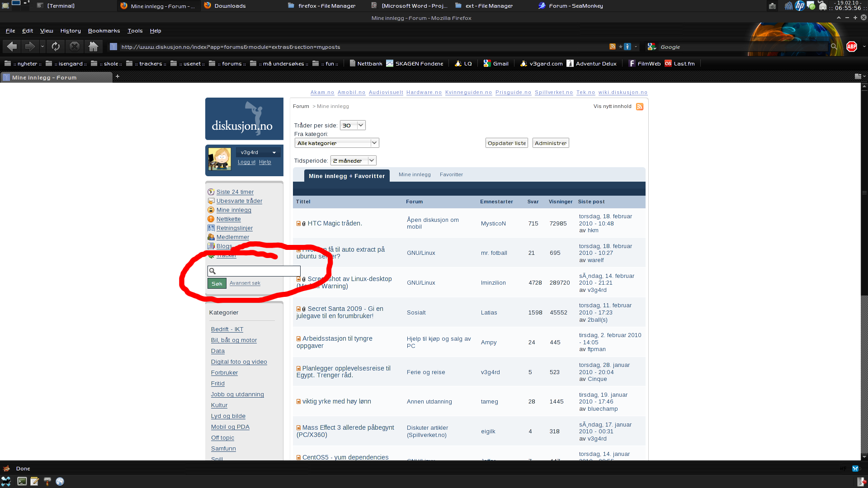Open the terminal icon in bottom panel
Screen dimensions: 868x488
(x=22, y=481)
